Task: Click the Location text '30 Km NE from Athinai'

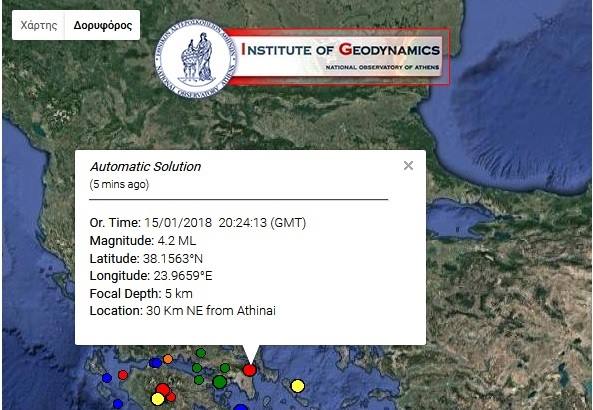Action: click(211, 311)
